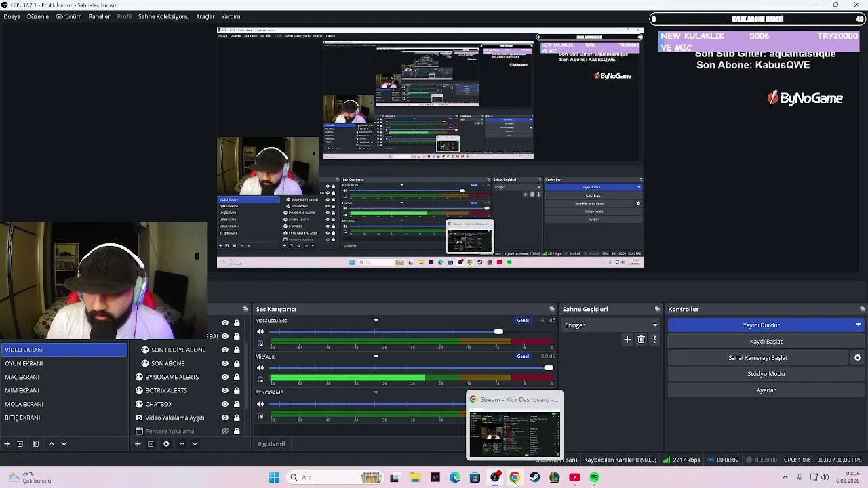Add a new scene with the plus icon
868x488 pixels.
coord(7,444)
